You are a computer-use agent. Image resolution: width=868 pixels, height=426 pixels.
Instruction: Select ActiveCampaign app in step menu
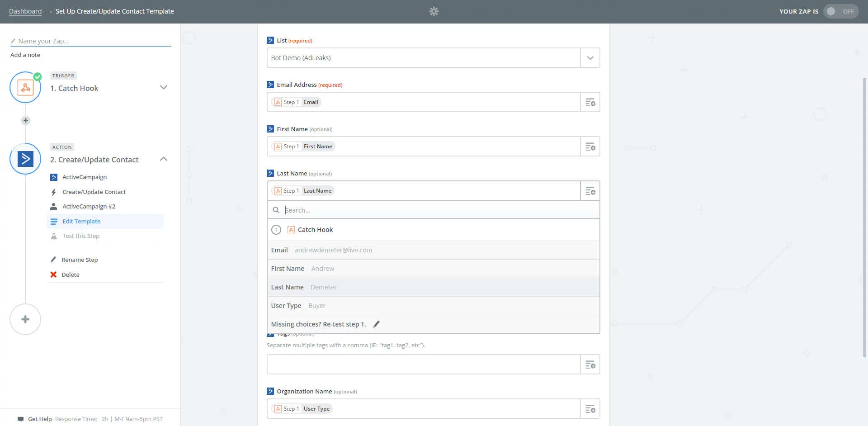pos(85,177)
